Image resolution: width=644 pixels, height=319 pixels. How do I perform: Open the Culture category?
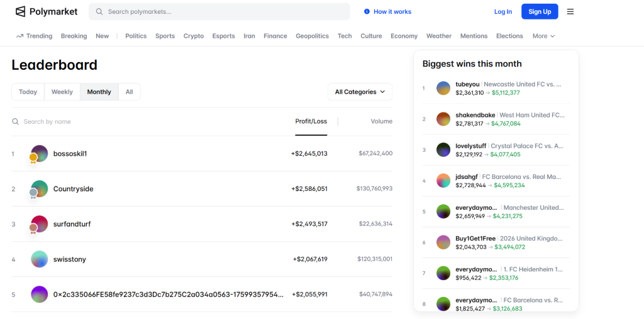371,36
